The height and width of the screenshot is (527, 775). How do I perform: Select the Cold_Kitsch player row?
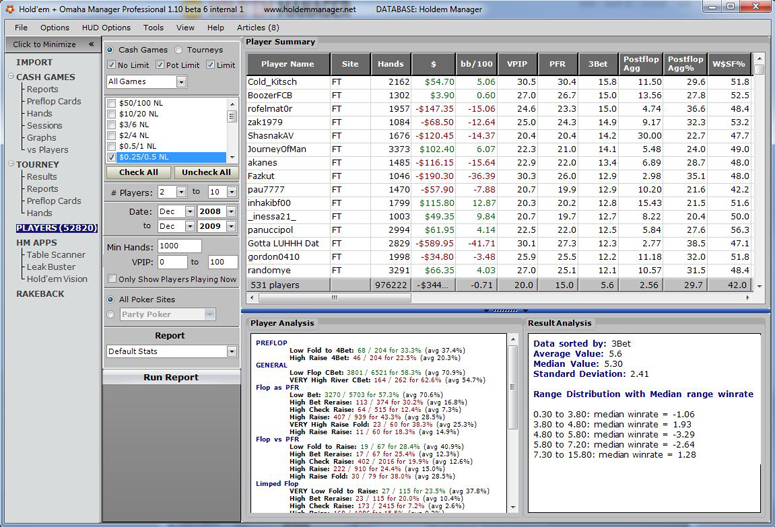(498, 82)
